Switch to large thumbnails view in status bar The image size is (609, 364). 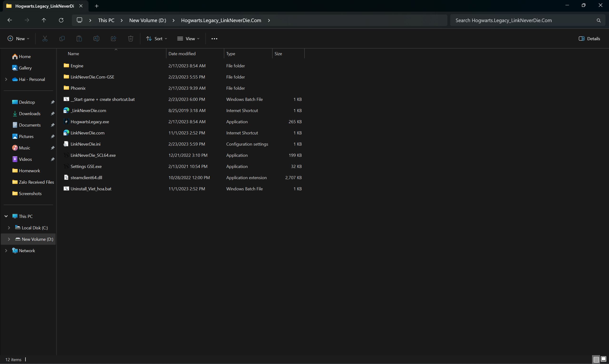coord(603,359)
